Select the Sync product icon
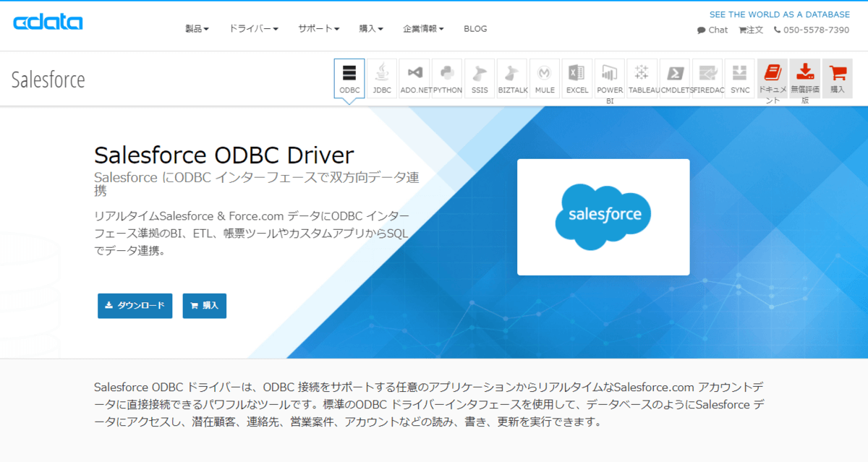Screen dimensions: 868x462 coord(740,79)
